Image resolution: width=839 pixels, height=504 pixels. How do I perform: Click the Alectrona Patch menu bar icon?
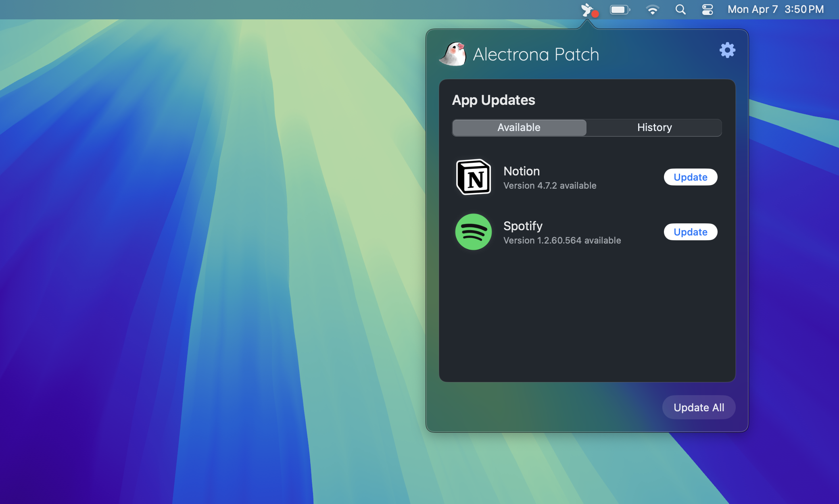(587, 9)
